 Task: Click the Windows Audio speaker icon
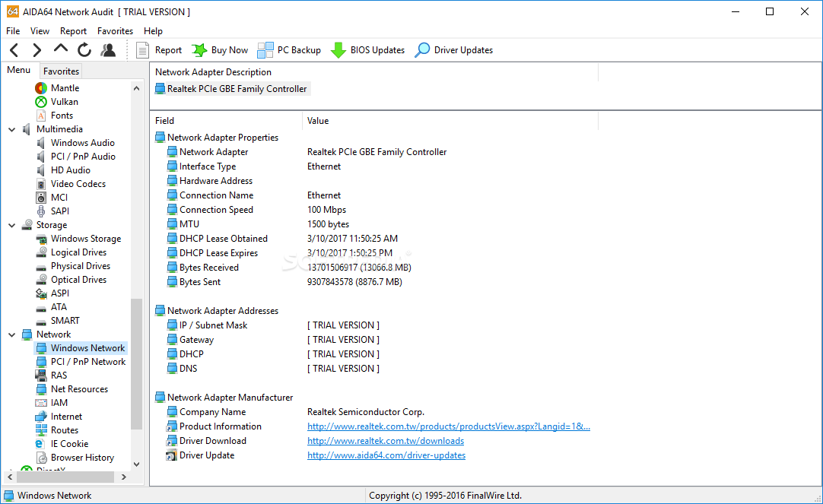[41, 143]
